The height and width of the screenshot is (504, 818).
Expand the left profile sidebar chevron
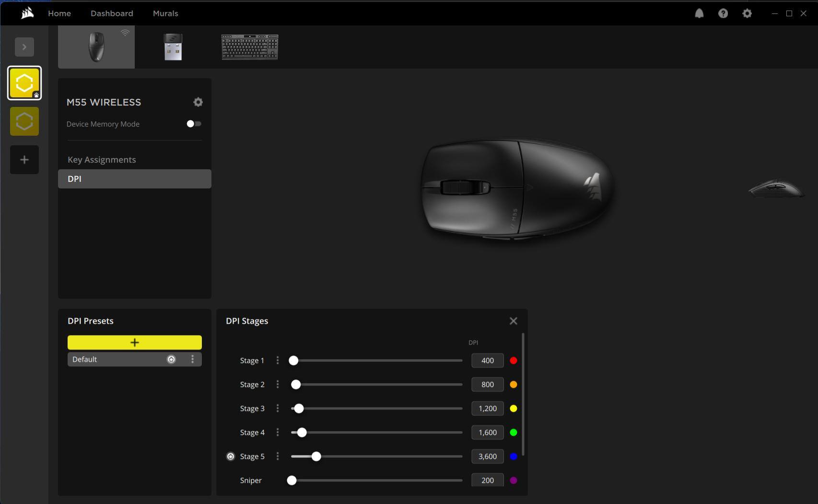24,47
